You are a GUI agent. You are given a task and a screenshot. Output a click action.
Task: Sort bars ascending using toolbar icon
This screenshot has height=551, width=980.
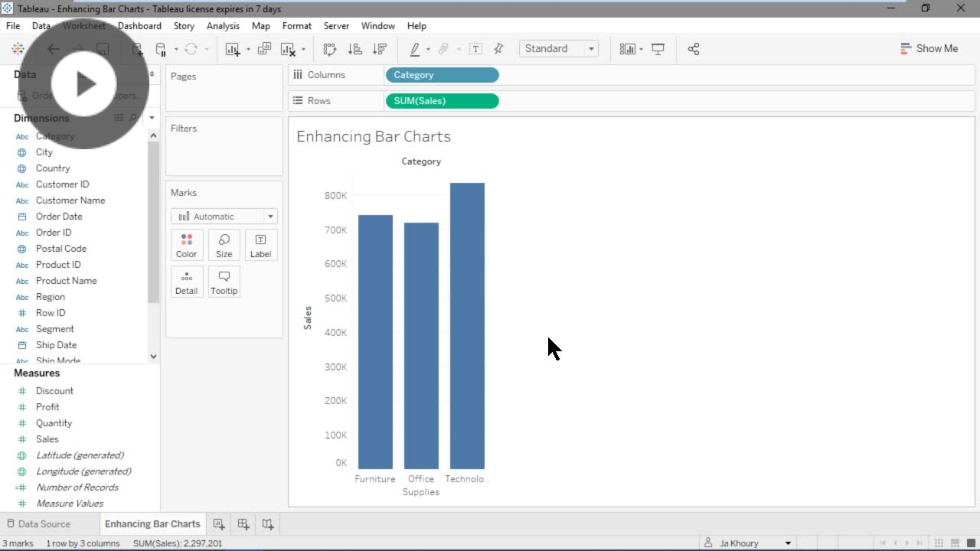[354, 49]
